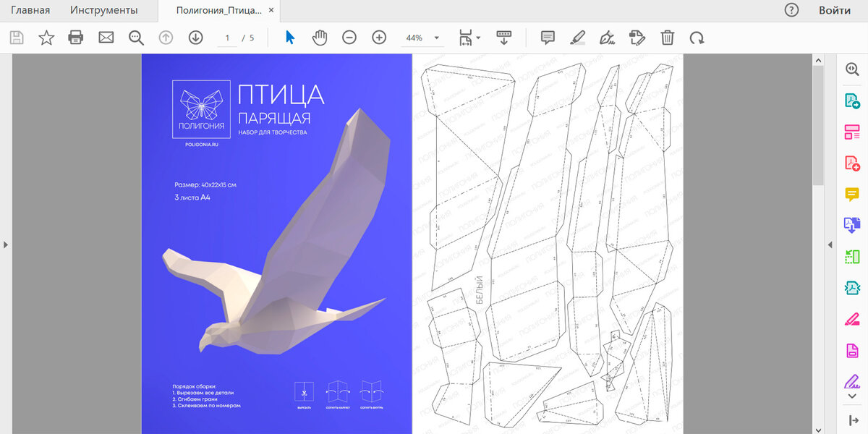This screenshot has height=434, width=868.
Task: Add a comment note
Action: (x=548, y=38)
